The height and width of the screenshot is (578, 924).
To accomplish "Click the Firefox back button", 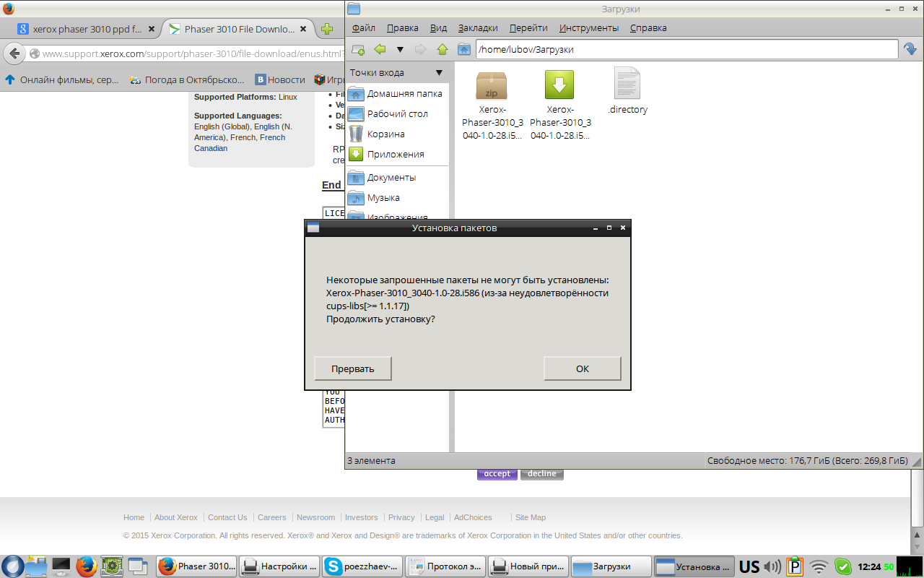I will pyautogui.click(x=14, y=53).
